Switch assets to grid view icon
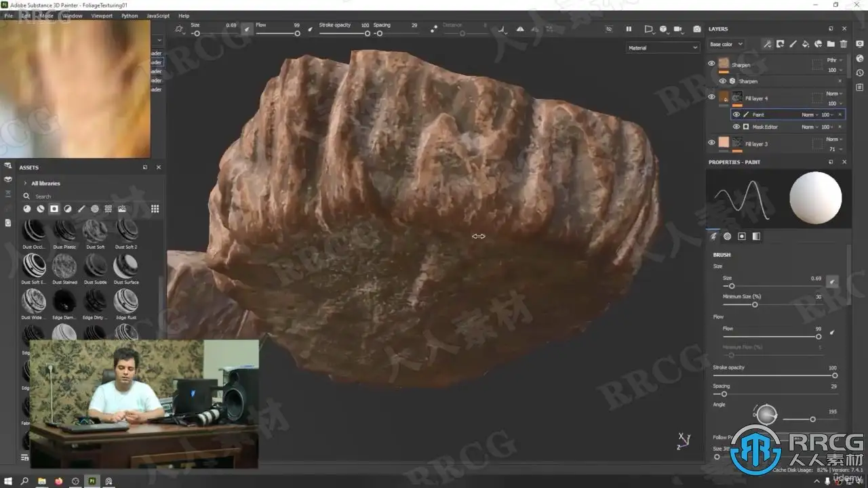 point(155,209)
